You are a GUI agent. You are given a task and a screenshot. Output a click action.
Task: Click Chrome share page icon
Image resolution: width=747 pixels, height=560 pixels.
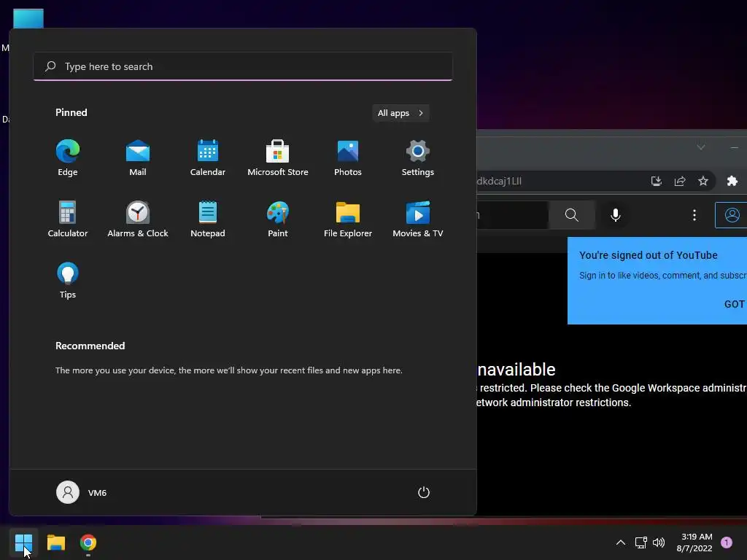(x=680, y=181)
